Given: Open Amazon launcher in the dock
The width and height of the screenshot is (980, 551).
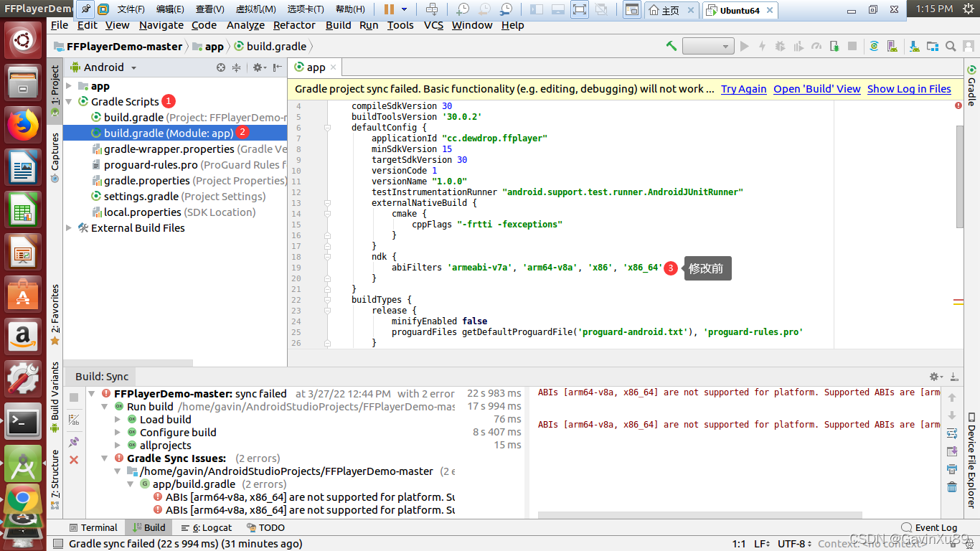Looking at the screenshot, I should coord(23,336).
